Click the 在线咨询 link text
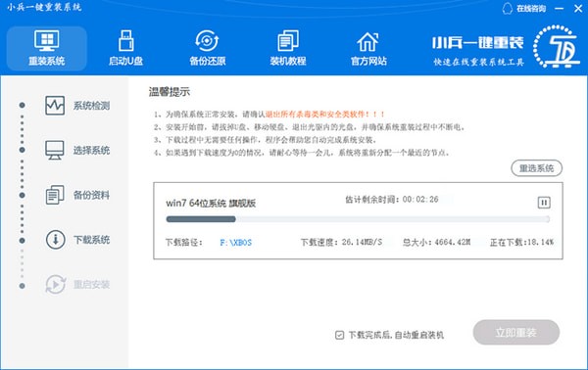Screen dimensions: 588x370 (531, 8)
